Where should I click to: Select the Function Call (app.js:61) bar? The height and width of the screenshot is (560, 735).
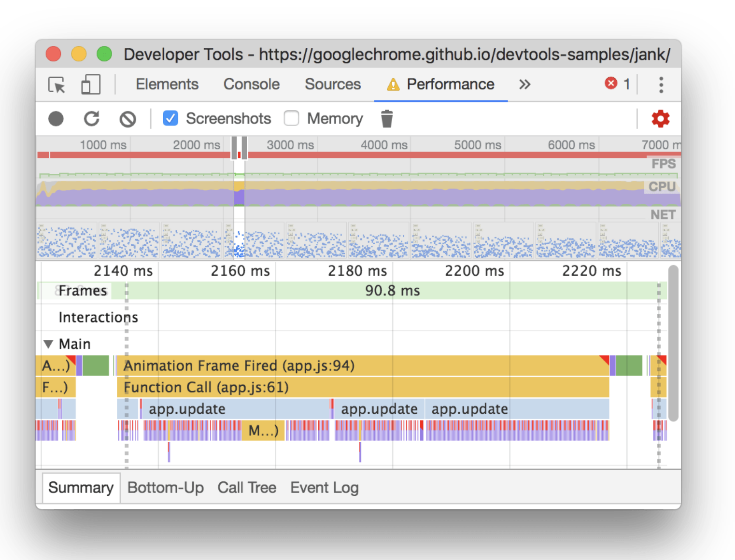363,388
